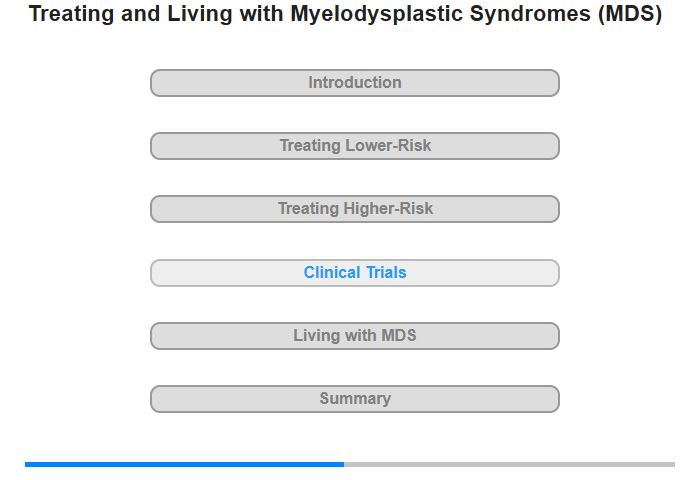Choose the Higher-Risk treatment chapter

355,209
